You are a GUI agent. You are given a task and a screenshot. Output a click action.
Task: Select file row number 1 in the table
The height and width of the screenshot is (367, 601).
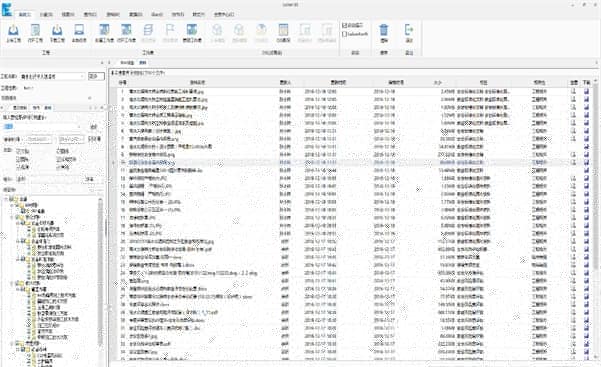click(351, 92)
